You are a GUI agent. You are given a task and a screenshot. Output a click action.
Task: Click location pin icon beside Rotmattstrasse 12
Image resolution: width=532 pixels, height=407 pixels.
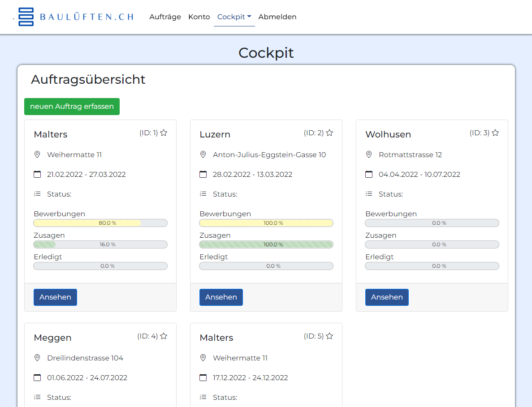tap(369, 154)
